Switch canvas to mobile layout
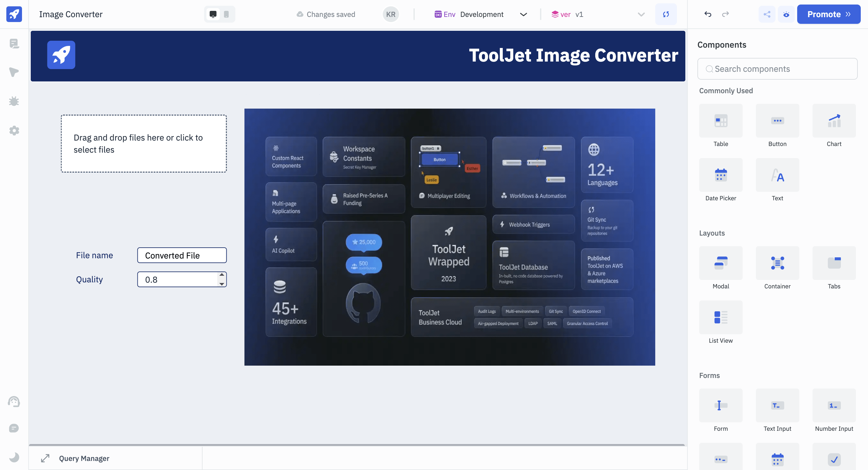Viewport: 868px width, 470px height. point(226,14)
